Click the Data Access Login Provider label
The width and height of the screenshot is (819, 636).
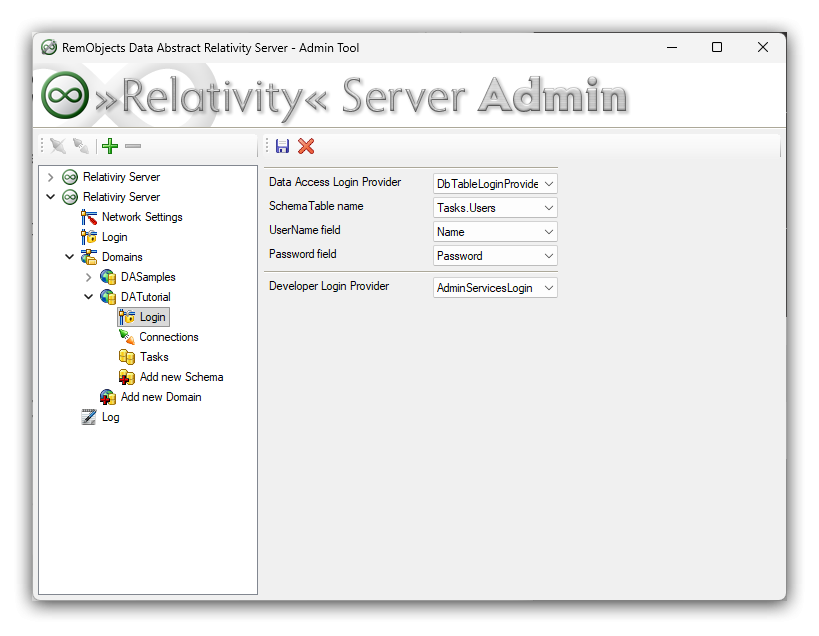click(335, 182)
